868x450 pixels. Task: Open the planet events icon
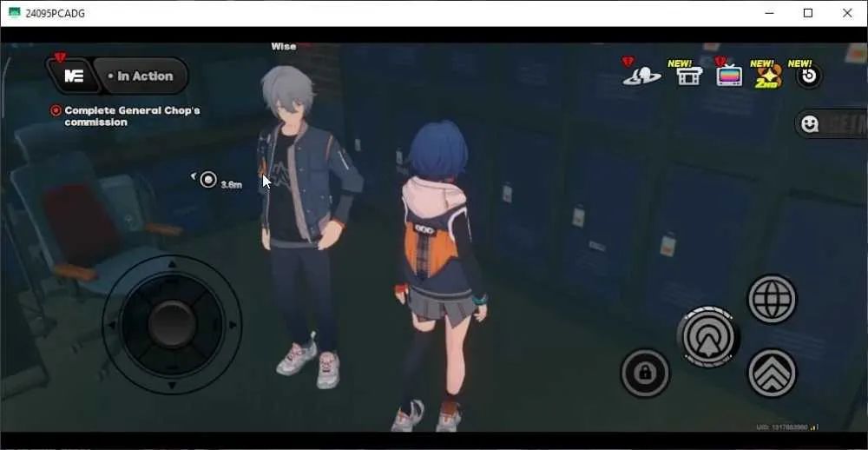(x=642, y=76)
